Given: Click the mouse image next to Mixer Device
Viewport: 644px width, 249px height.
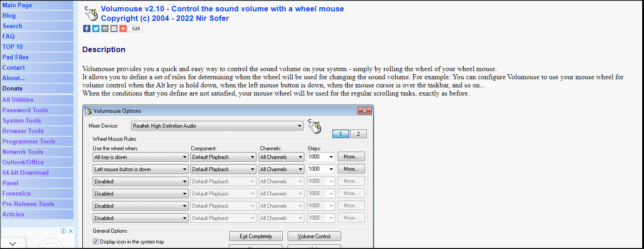Looking at the screenshot, I should (314, 126).
